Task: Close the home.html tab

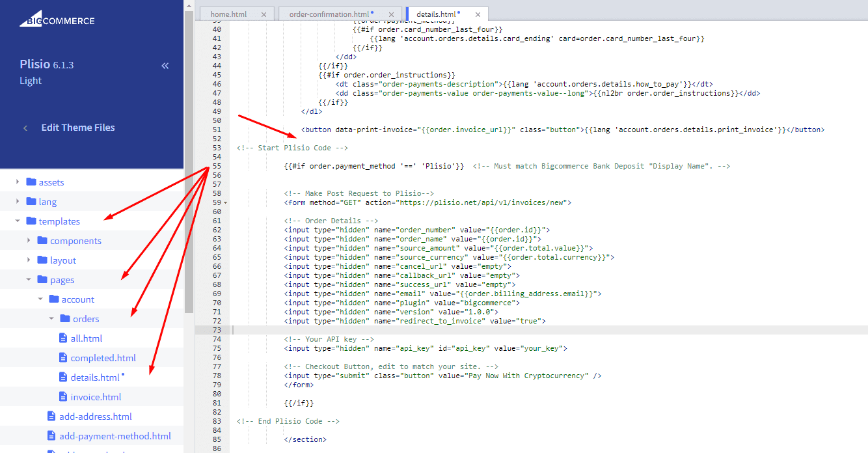Action: (264, 14)
